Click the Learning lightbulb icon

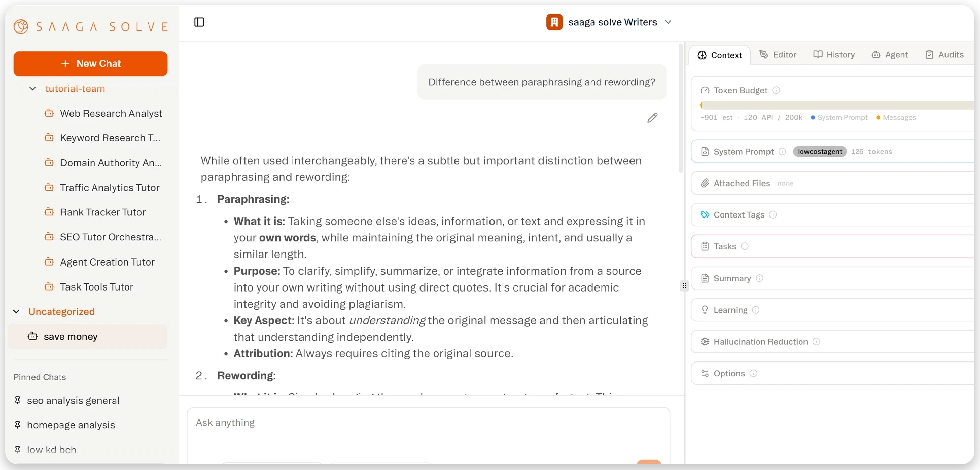(705, 310)
